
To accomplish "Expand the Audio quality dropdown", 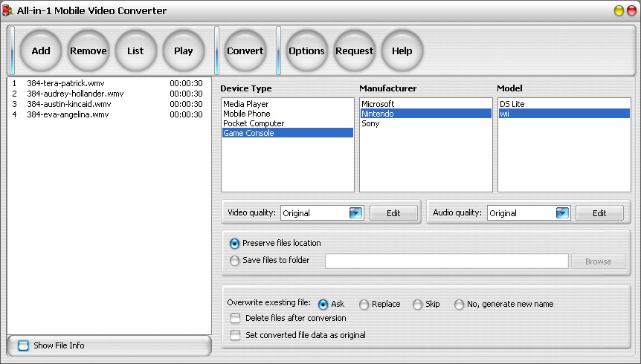I will [x=563, y=213].
